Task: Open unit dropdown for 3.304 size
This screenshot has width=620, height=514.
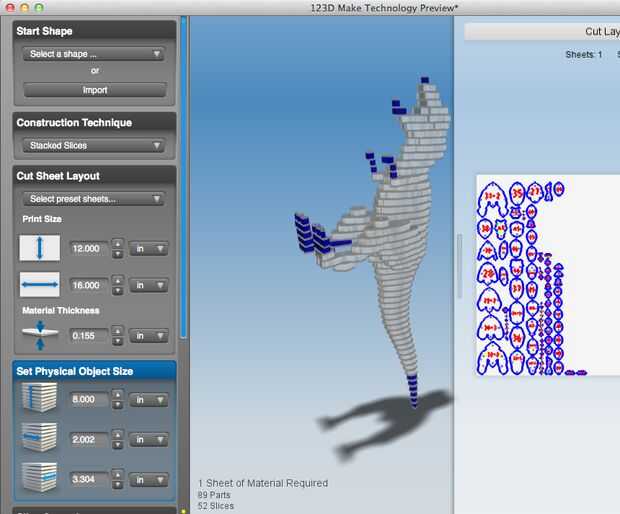Action: tap(149, 480)
